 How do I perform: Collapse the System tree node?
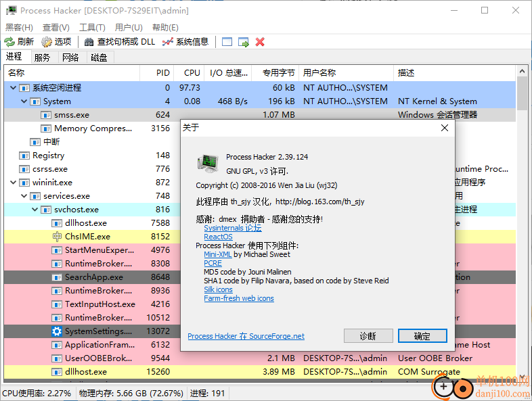click(24, 101)
